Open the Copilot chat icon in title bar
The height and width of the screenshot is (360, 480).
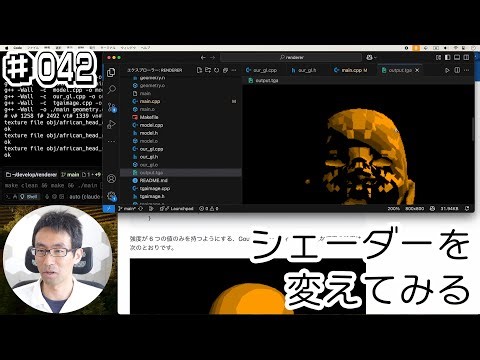point(369,58)
